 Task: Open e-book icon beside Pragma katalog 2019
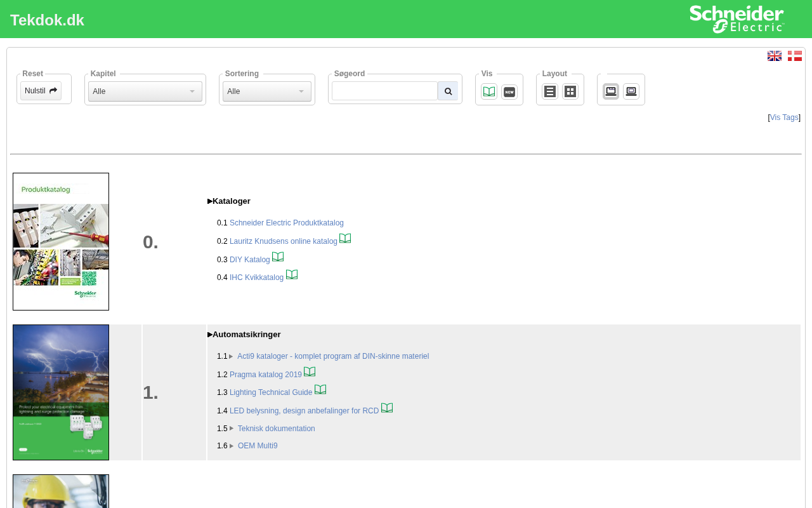tap(310, 372)
